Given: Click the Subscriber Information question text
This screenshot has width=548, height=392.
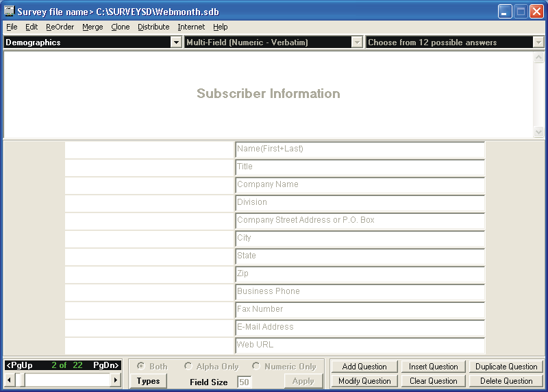Looking at the screenshot, I should pyautogui.click(x=268, y=94).
